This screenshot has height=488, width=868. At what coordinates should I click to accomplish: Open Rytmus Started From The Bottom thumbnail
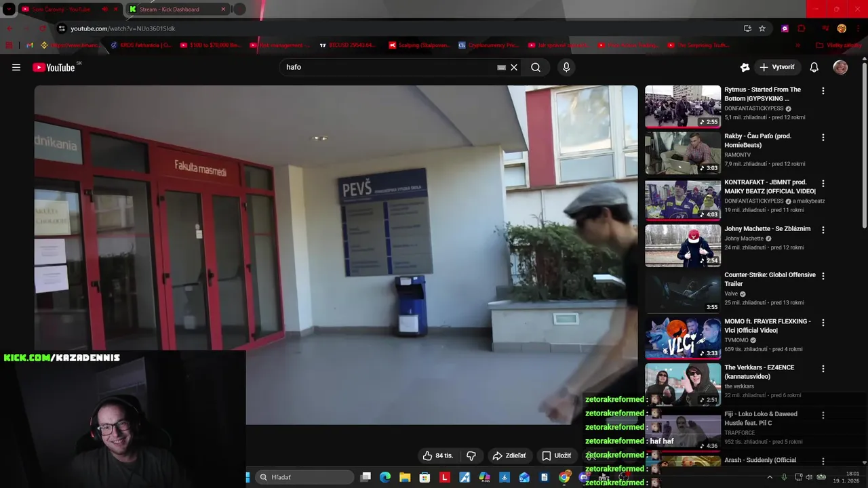(x=683, y=106)
